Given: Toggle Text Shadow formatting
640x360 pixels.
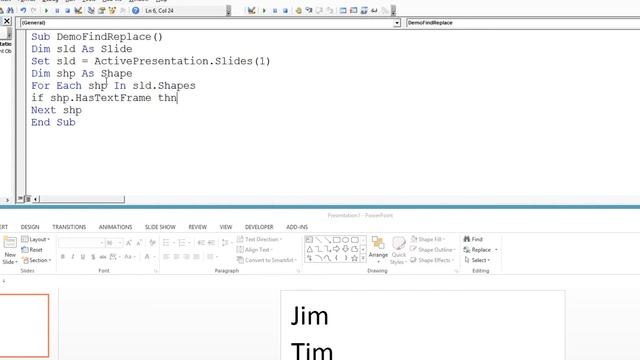Looking at the screenshot, I should click(93, 257).
